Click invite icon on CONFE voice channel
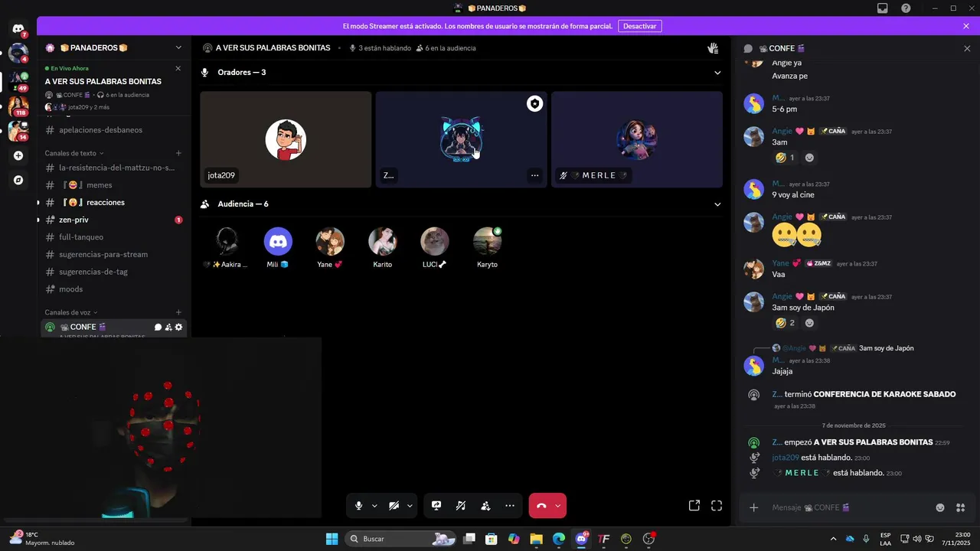Image resolution: width=980 pixels, height=551 pixels. [168, 328]
